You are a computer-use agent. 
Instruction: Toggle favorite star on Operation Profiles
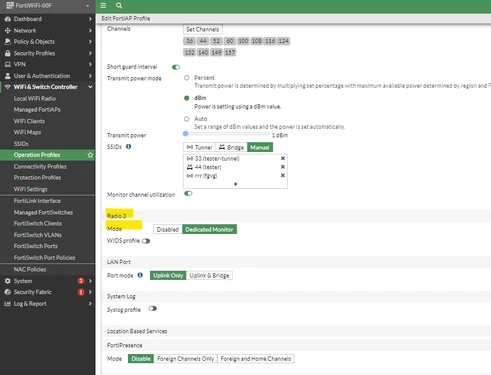coord(90,155)
